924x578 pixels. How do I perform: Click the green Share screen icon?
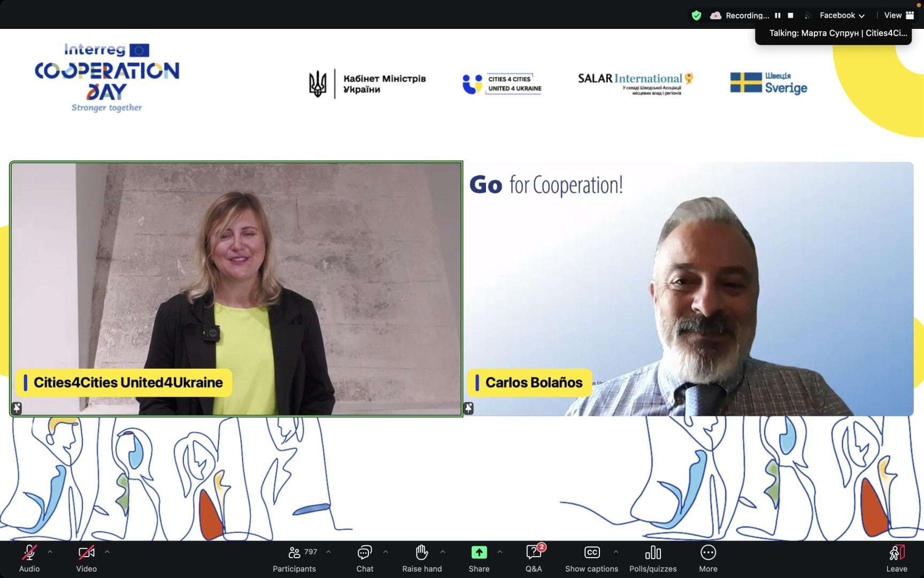click(x=479, y=552)
